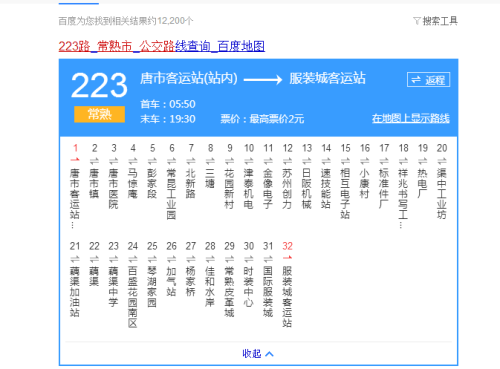Viewport: 500px width, 369px height.
Task: Select stop 29 常熟皮革城
Action: (230, 292)
